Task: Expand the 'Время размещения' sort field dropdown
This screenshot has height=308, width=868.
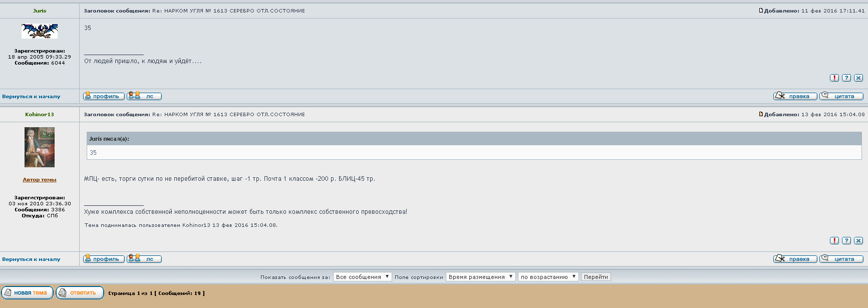Action: 480,277
